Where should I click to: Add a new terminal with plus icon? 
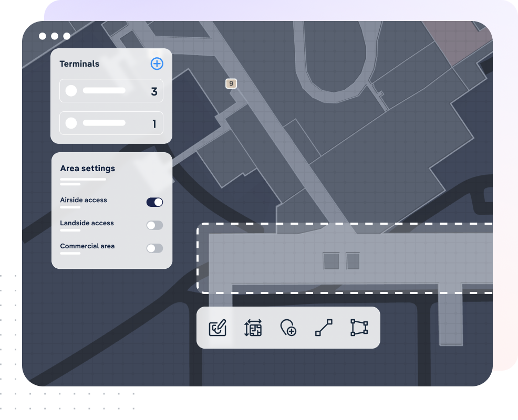point(157,64)
